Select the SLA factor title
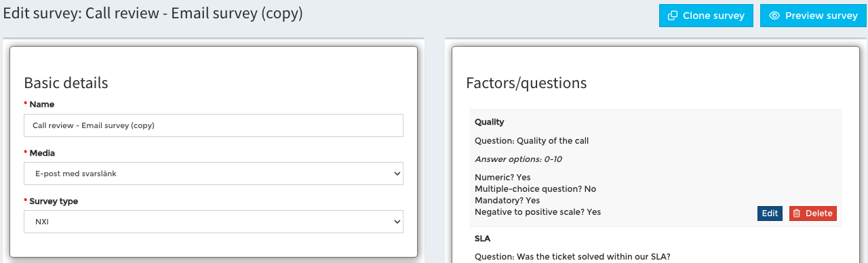 pyautogui.click(x=482, y=239)
